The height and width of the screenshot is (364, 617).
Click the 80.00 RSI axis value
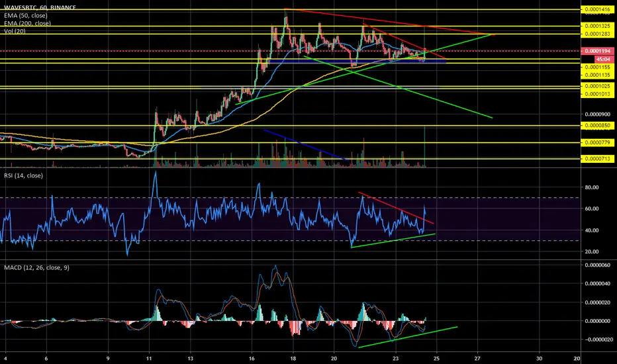point(592,187)
